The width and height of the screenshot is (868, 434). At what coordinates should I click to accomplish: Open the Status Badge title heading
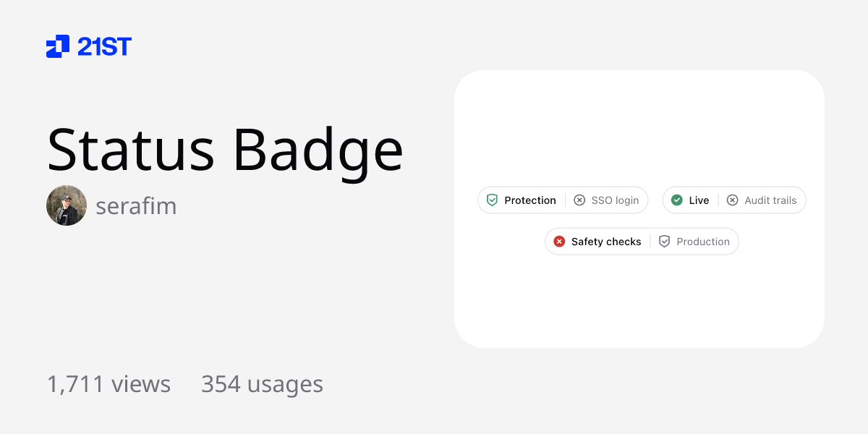click(224, 150)
